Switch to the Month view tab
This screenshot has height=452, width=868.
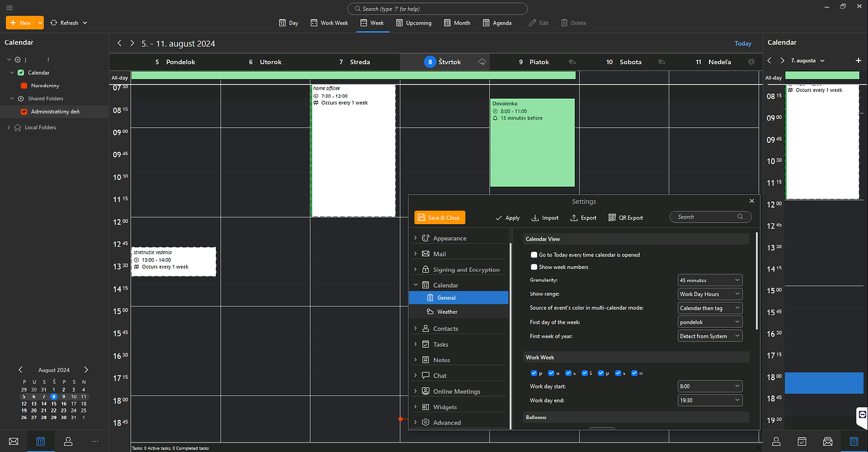click(x=457, y=23)
